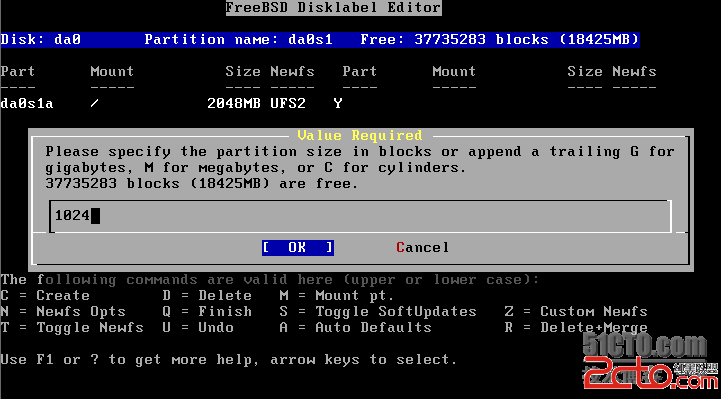
Task: Click the "S = Toggle SoftUpdates" command text
Action: coord(378,312)
